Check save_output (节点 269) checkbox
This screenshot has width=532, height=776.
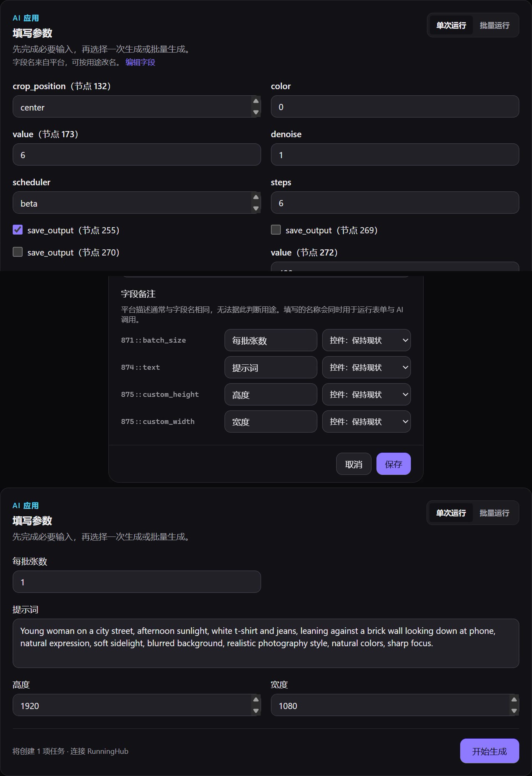point(276,230)
